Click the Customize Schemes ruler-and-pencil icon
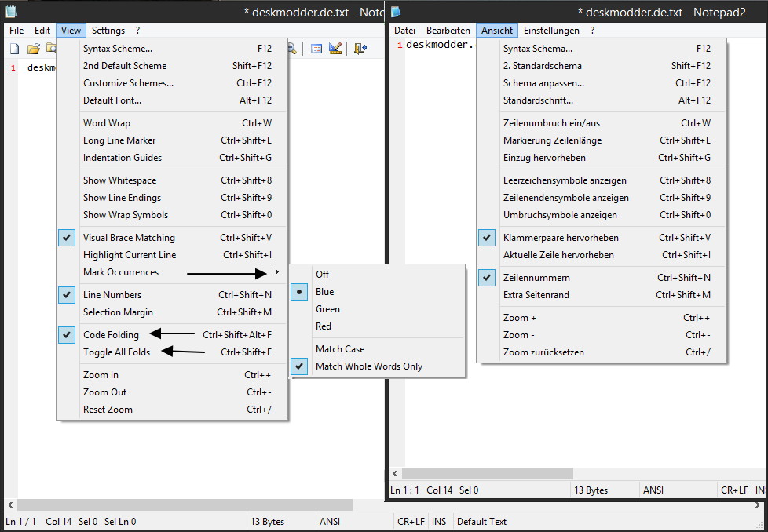Image resolution: width=768 pixels, height=532 pixels. tap(335, 49)
